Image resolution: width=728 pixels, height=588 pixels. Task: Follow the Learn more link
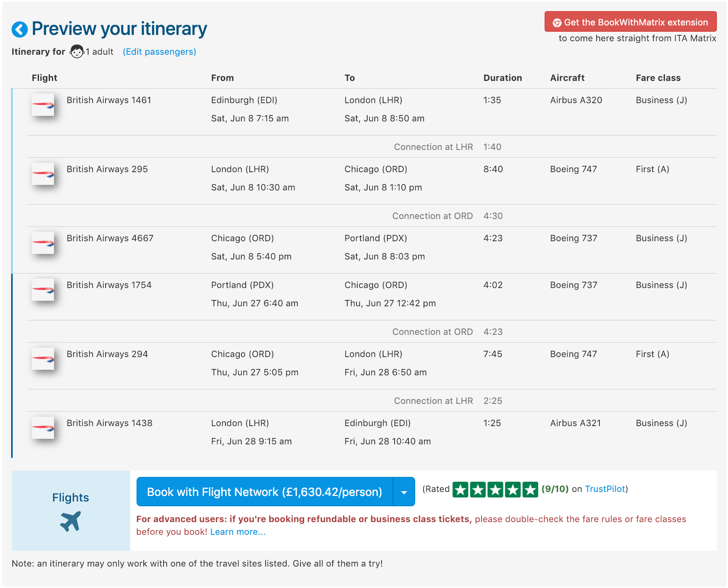point(238,532)
